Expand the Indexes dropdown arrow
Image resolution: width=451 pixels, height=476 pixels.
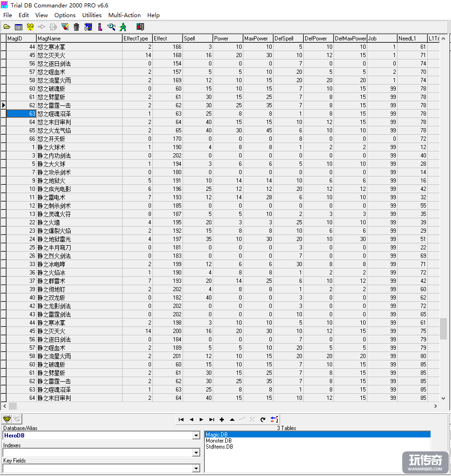click(x=196, y=453)
